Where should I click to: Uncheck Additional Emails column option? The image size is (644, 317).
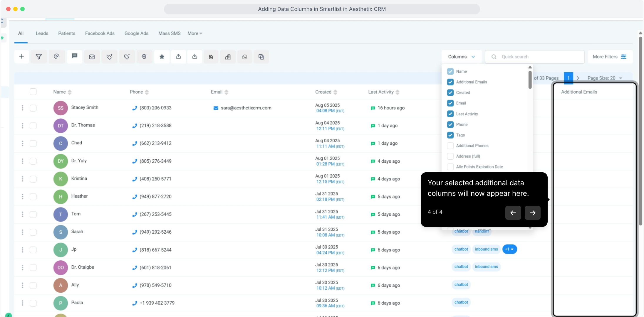tap(450, 82)
